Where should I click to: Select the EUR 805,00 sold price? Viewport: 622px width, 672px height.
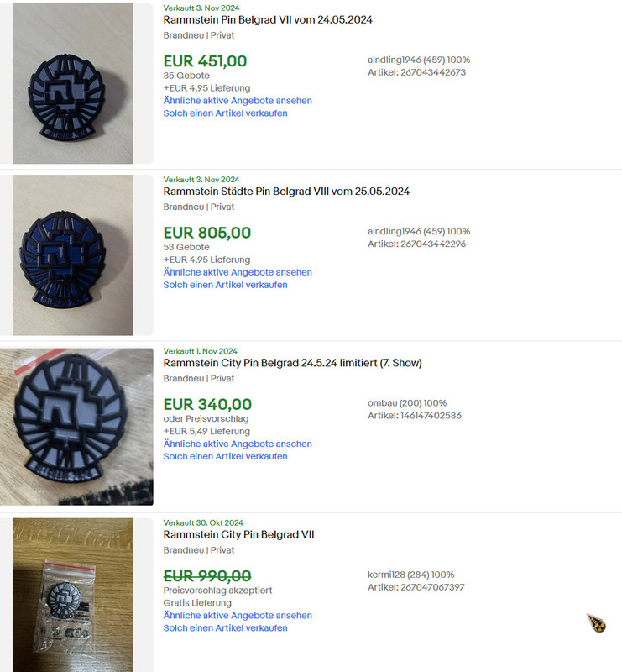206,233
